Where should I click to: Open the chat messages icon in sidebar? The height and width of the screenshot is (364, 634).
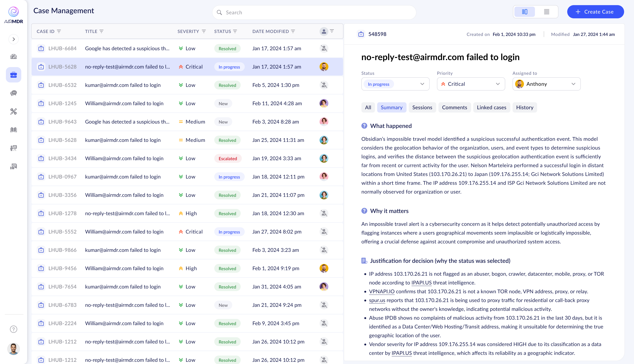[14, 93]
